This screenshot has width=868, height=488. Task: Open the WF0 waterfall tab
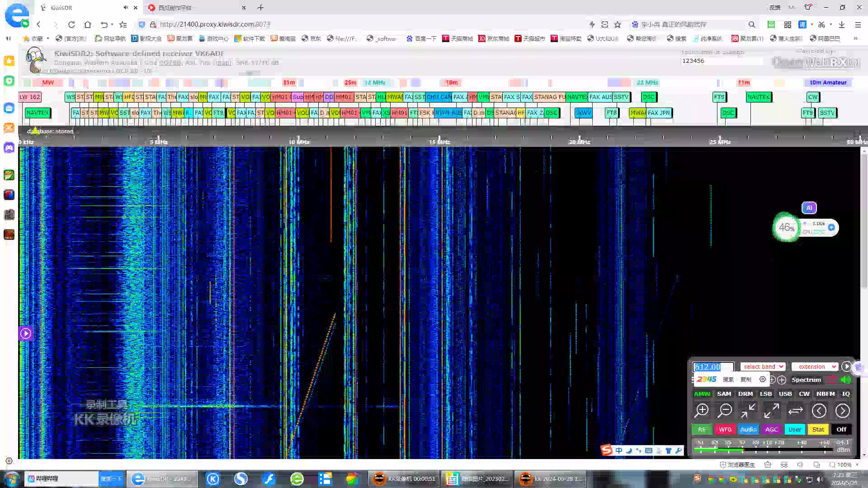725,429
